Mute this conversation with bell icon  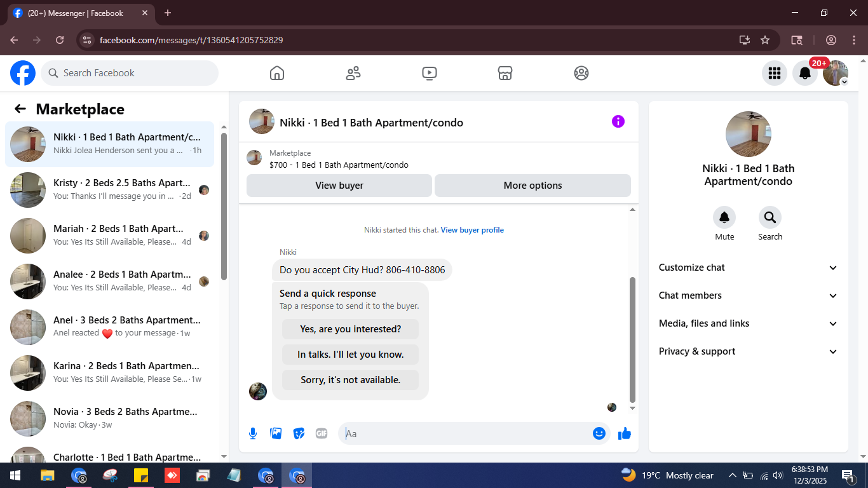tap(724, 218)
